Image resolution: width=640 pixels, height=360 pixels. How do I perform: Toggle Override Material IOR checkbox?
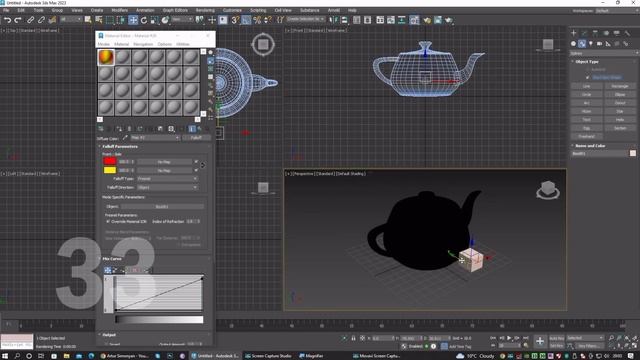tap(108, 221)
